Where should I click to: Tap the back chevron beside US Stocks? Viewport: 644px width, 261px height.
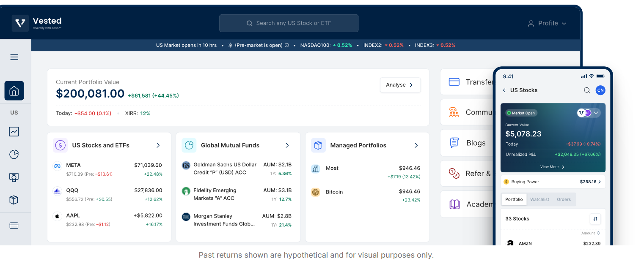[504, 90]
